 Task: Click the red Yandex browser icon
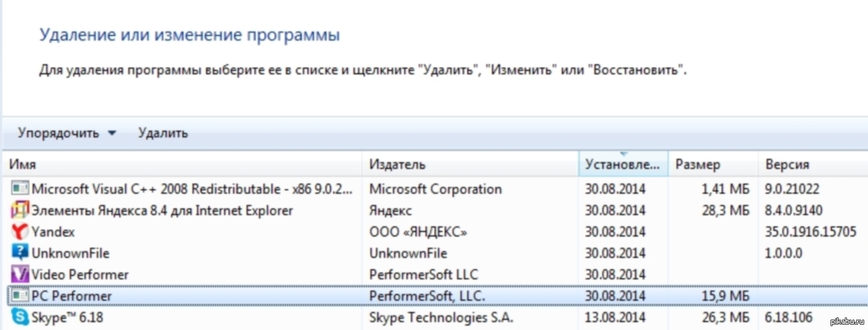[20, 232]
